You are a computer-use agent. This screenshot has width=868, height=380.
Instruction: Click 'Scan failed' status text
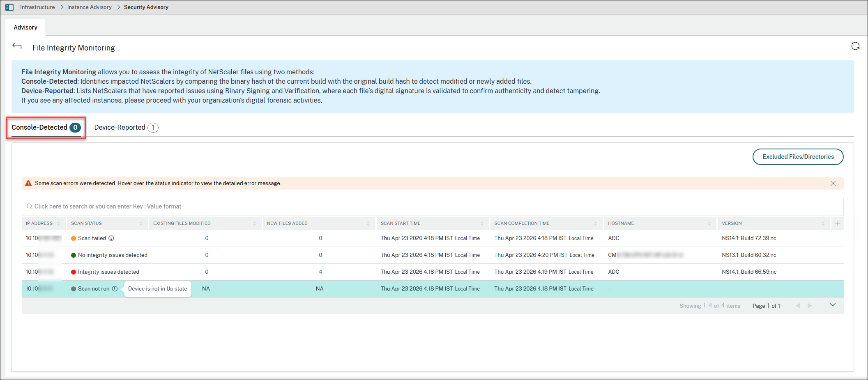pos(92,238)
